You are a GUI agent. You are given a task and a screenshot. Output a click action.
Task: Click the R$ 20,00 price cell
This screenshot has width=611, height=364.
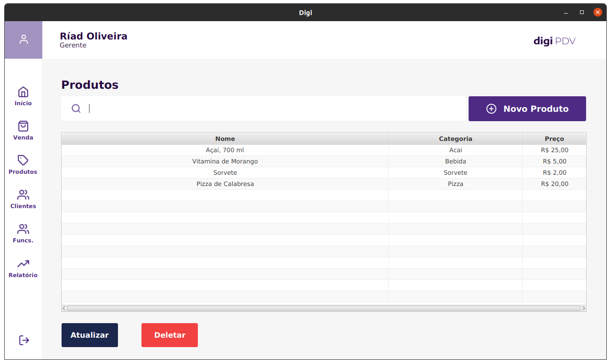(555, 184)
